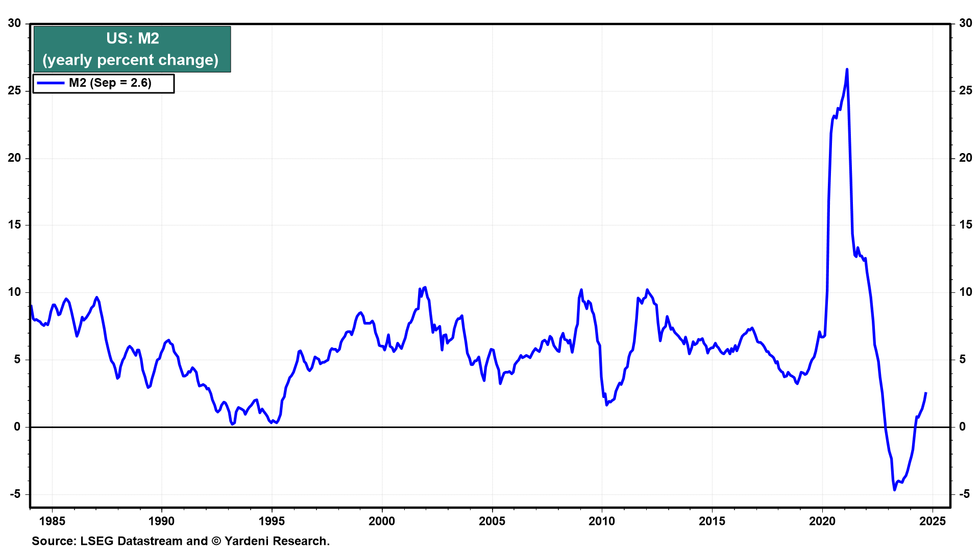Click the right y-axis label 5
980x551 pixels.
pyautogui.click(x=963, y=359)
